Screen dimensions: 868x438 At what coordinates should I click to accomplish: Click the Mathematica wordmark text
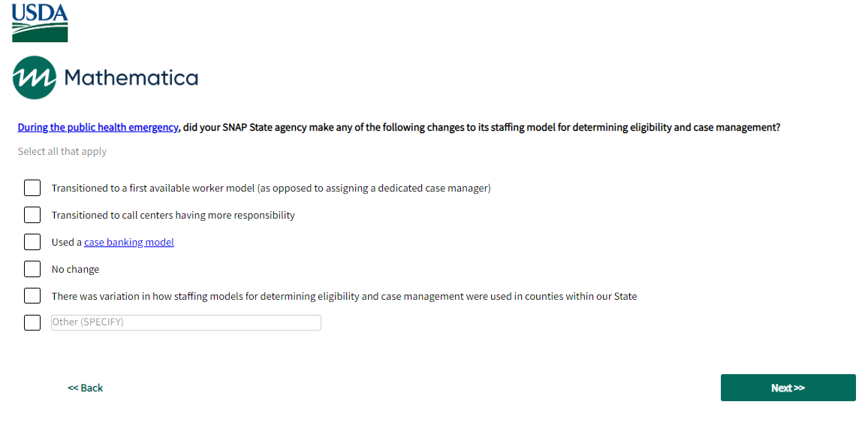pos(131,77)
